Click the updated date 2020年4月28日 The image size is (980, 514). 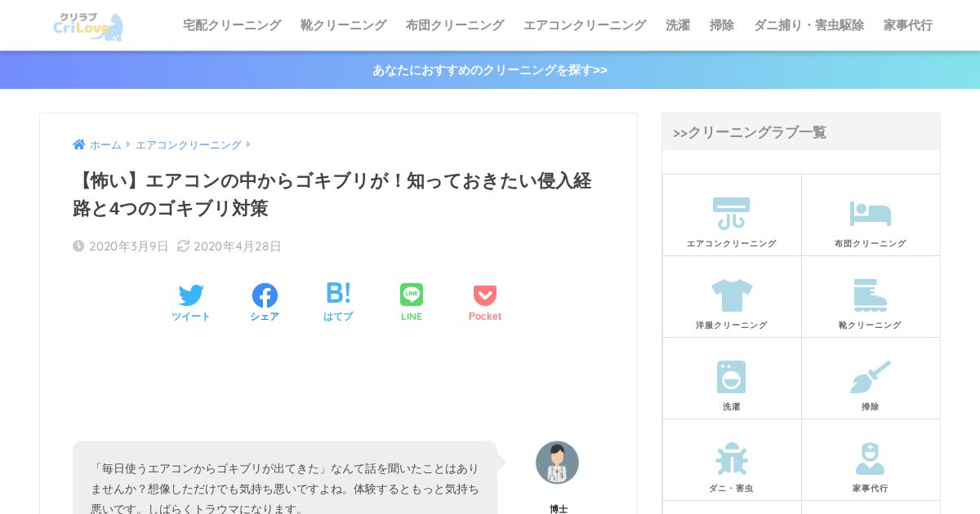coord(238,246)
